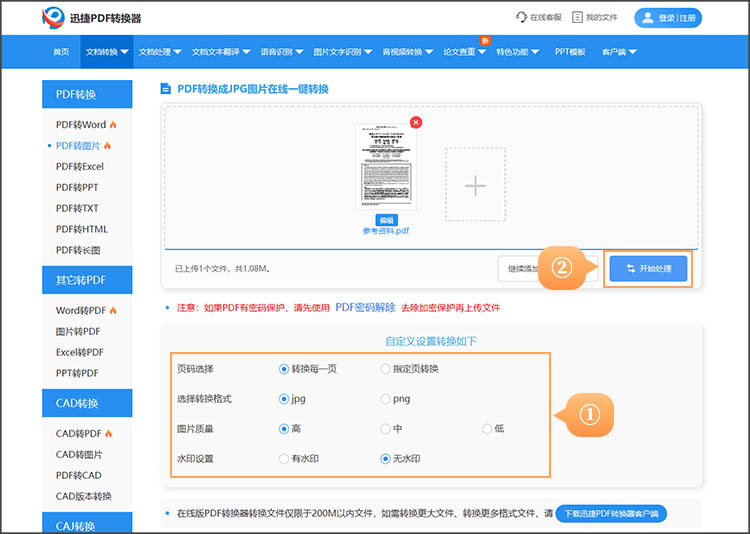Select the CAD转换 sidebar header
The width and height of the screenshot is (750, 534).
[87, 403]
